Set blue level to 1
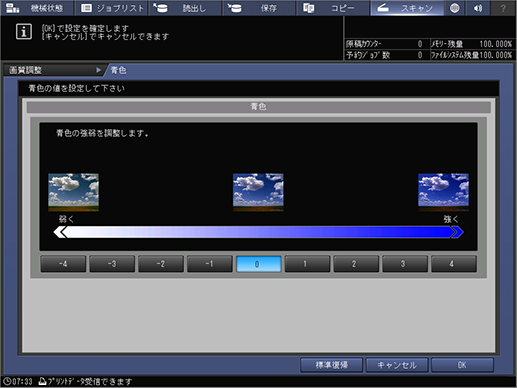The image size is (517, 388). point(307,264)
